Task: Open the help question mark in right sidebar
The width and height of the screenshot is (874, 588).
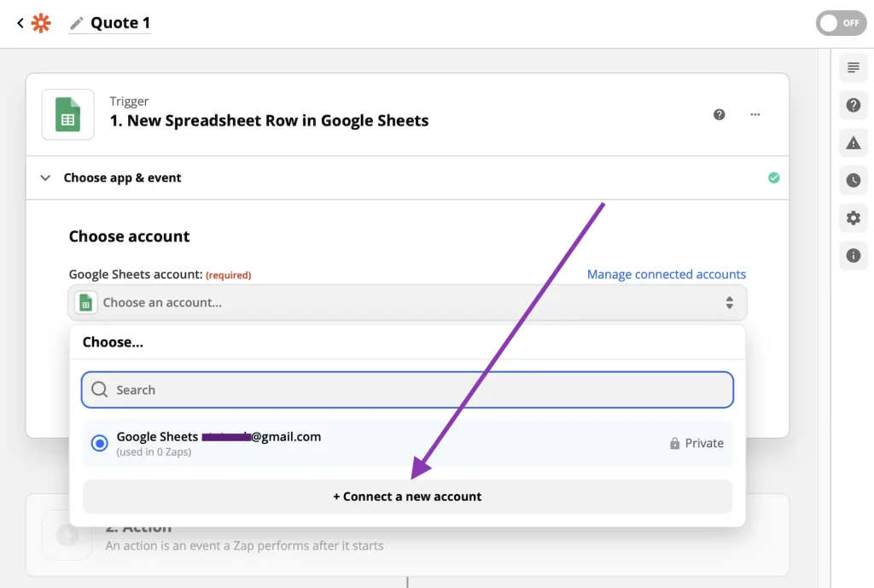Action: click(854, 105)
